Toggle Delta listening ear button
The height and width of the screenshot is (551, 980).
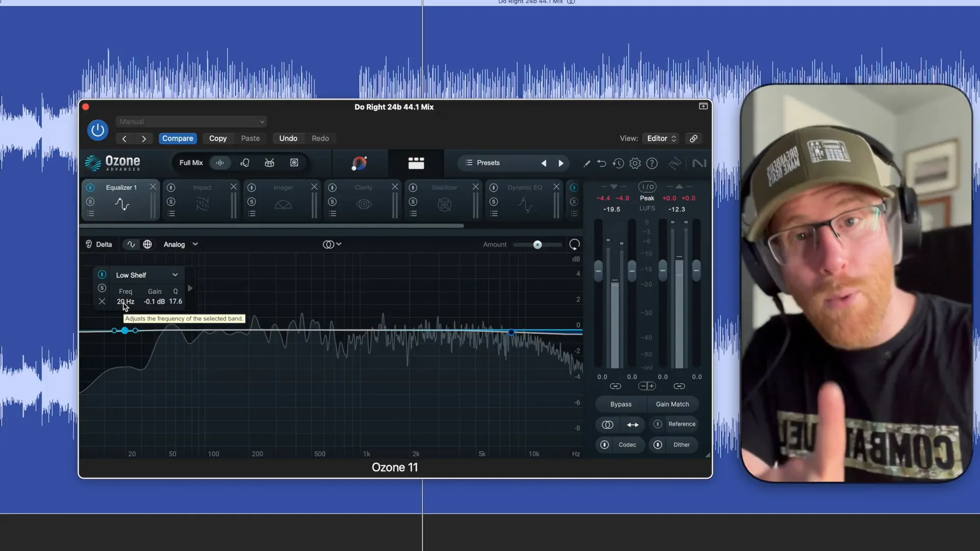99,244
